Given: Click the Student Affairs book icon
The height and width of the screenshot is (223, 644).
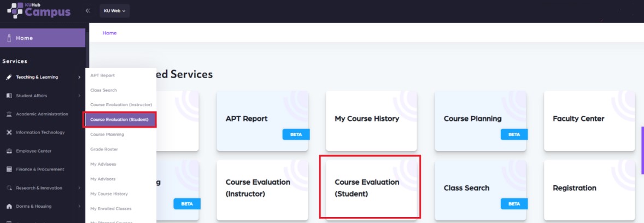Looking at the screenshot, I should [9, 96].
